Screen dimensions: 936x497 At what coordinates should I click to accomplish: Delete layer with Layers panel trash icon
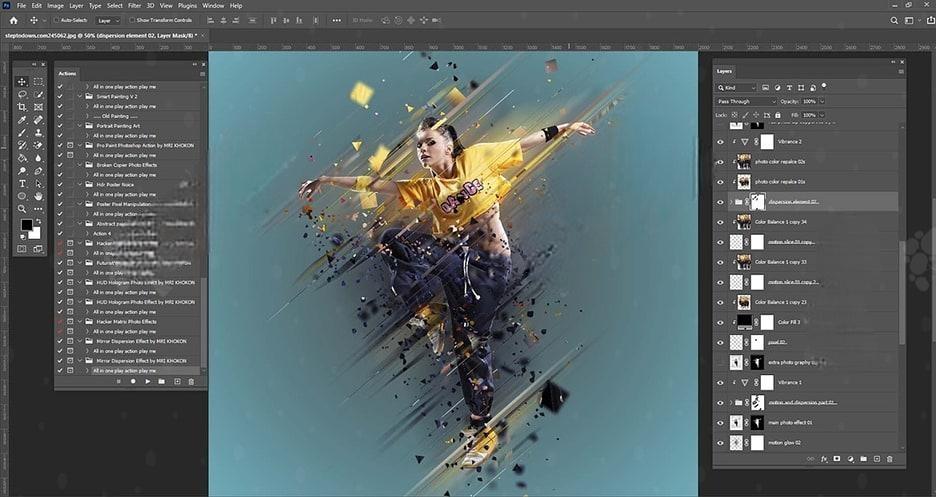(889, 459)
